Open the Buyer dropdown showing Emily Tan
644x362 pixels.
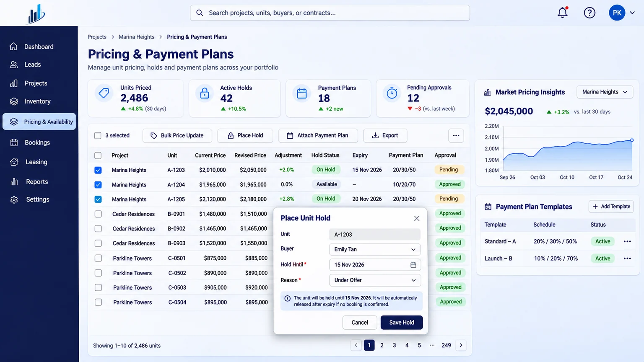tap(375, 249)
